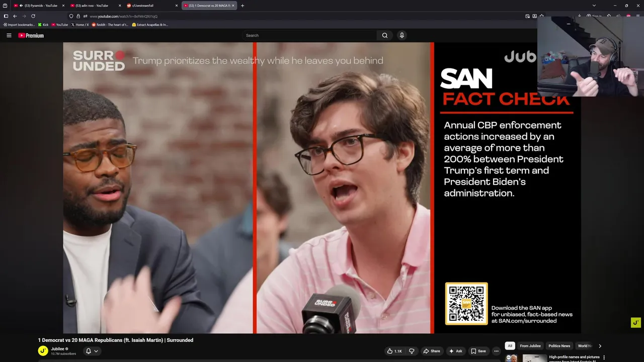Click the video title text below player
This screenshot has height=362, width=644.
click(116, 340)
